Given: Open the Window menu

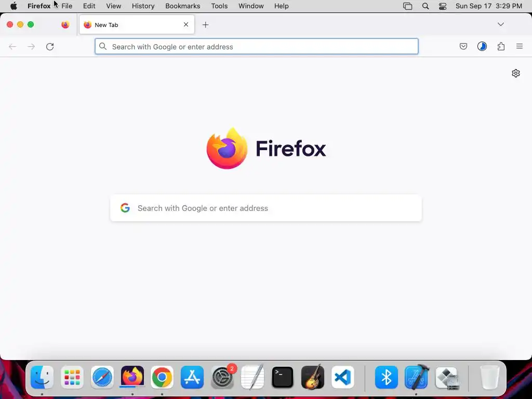Looking at the screenshot, I should tap(251, 6).
